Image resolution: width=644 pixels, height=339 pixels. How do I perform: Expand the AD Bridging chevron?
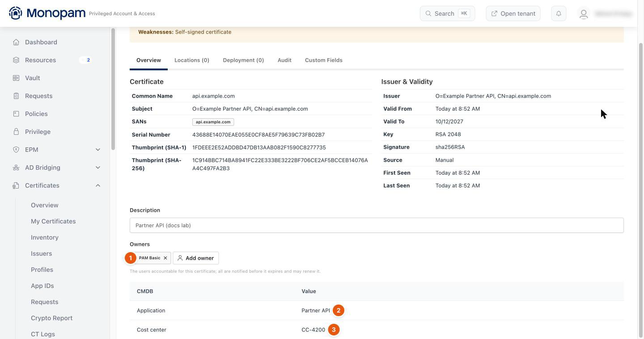[98, 167]
